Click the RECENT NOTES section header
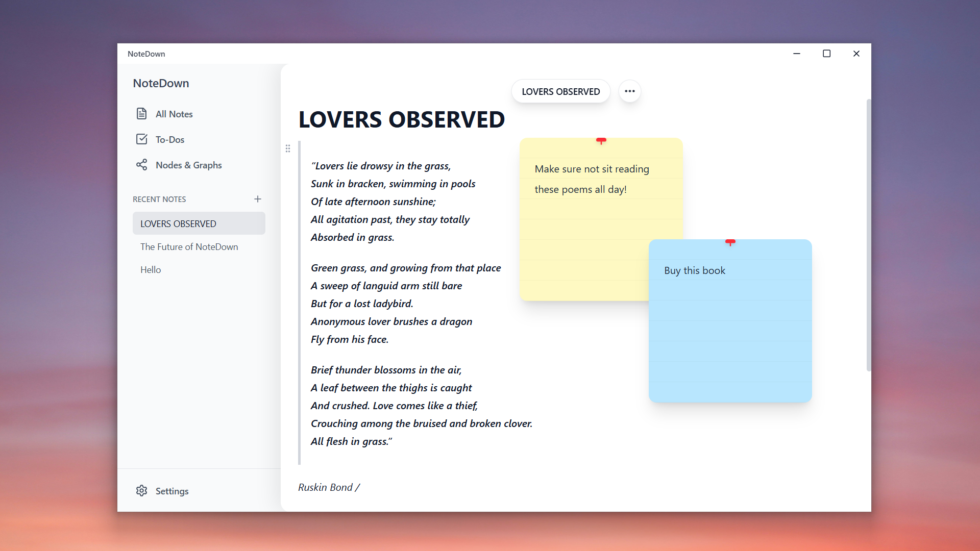The image size is (980, 551). click(x=159, y=199)
